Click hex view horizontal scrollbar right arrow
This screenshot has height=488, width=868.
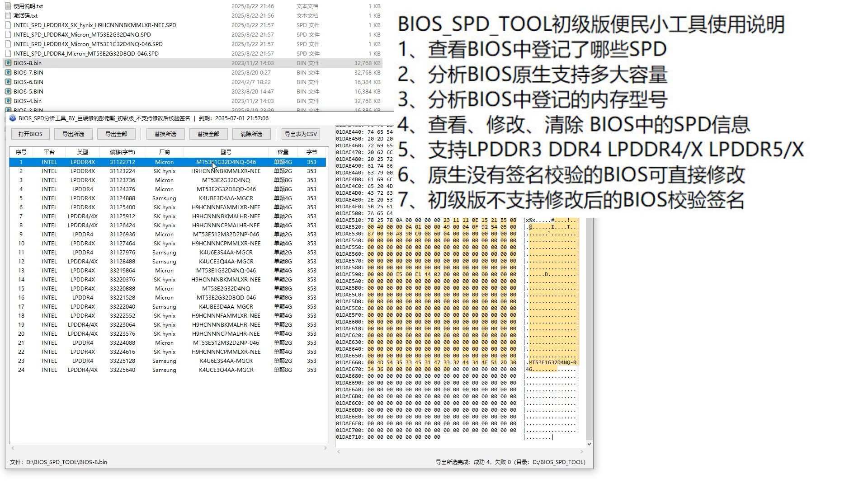pos(582,451)
